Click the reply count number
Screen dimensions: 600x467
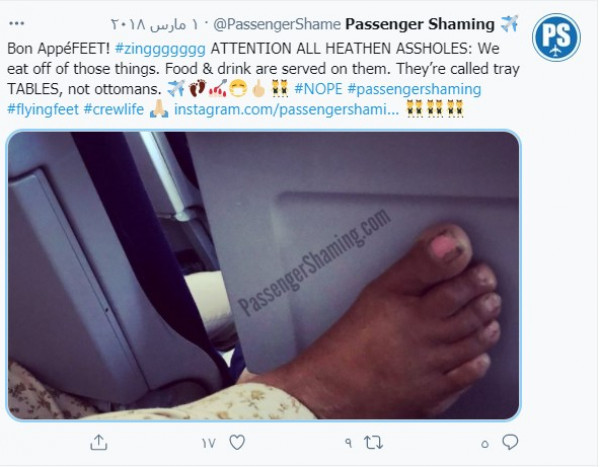pyautogui.click(x=485, y=444)
